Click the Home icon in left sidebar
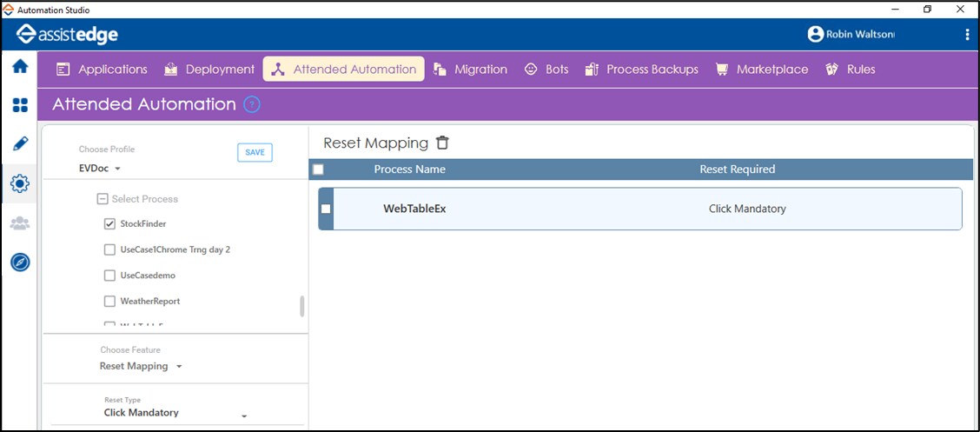The image size is (980, 432). (x=20, y=67)
